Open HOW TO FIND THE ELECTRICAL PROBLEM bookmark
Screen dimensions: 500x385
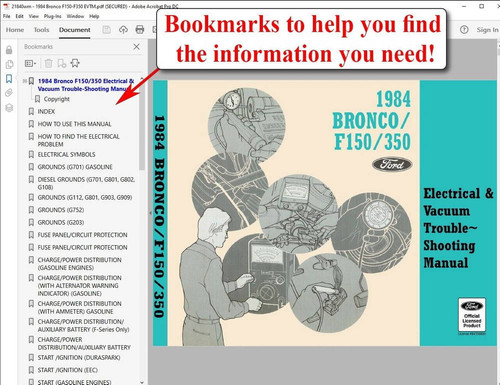pyautogui.click(x=78, y=140)
